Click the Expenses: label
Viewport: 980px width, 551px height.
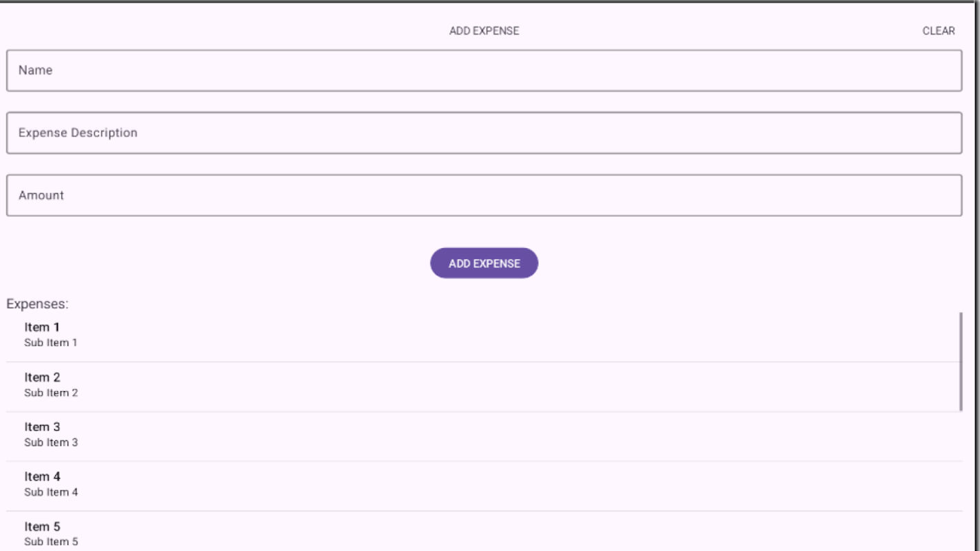(37, 304)
